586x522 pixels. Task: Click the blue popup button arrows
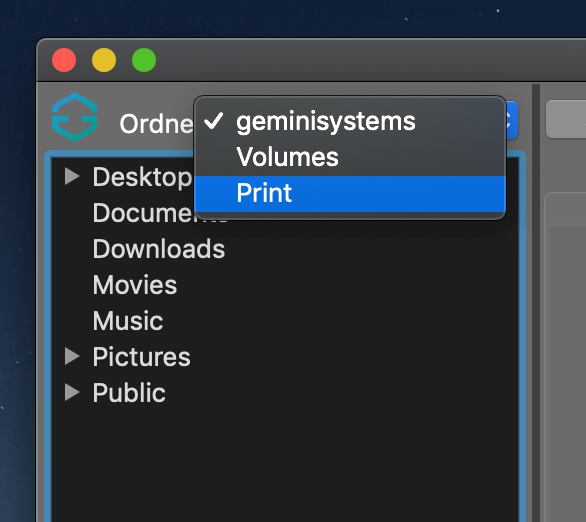(x=512, y=120)
